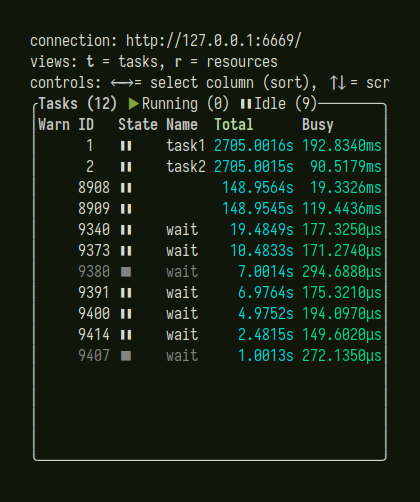Click total time 19.4849s
This screenshot has height=502, width=420.
262,230
